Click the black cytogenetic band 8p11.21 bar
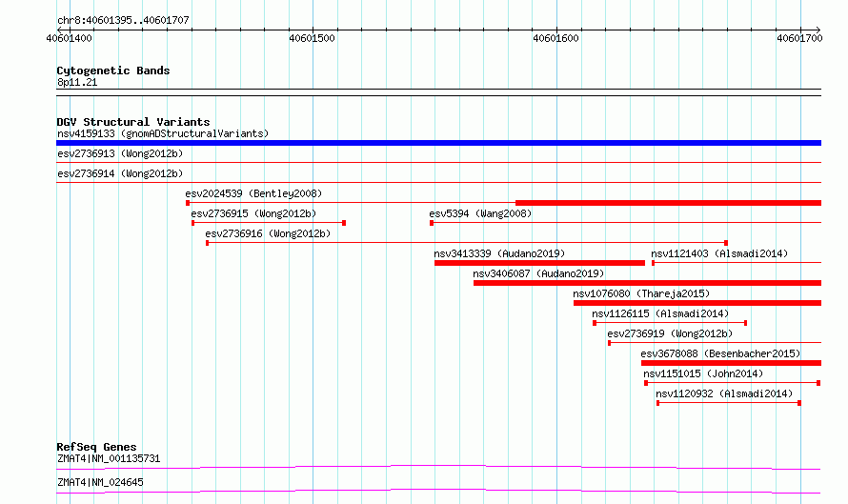848x504 pixels. pyautogui.click(x=438, y=92)
